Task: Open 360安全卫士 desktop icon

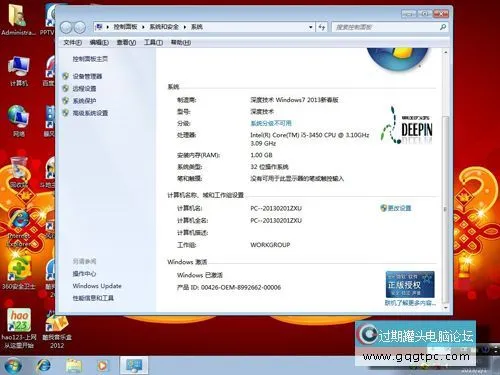Action: 18,274
